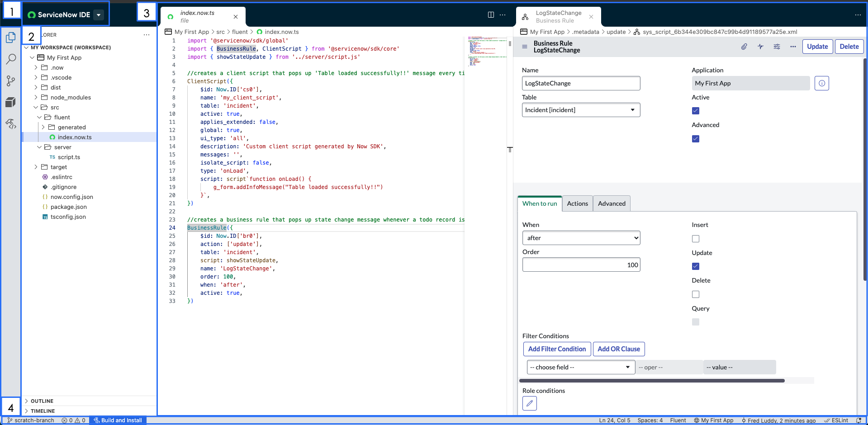Viewport: 868px width, 425px height.
Task: Switch to the Advanced tab in the form
Action: [x=612, y=203]
